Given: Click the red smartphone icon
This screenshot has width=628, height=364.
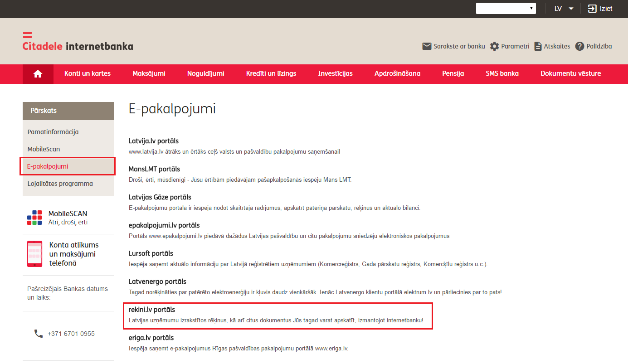Looking at the screenshot, I should 34,254.
